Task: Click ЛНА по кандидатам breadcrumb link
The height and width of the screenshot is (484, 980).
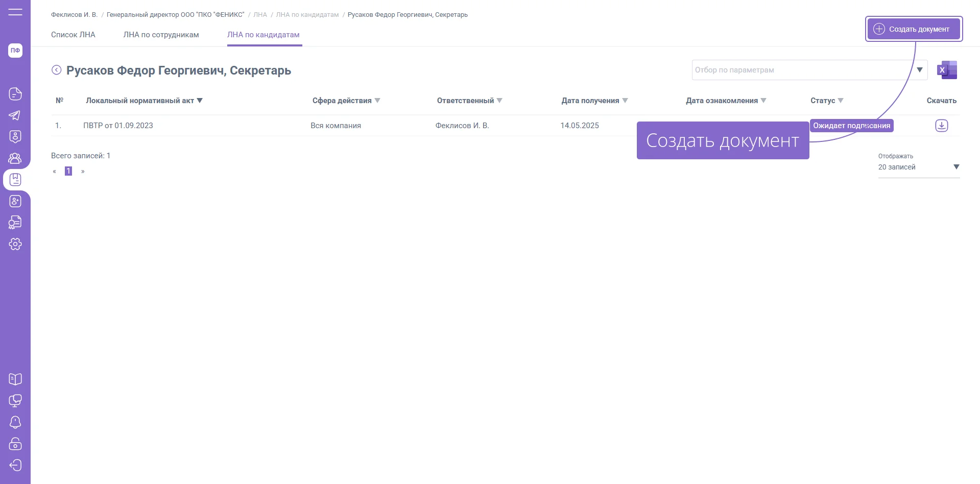Action: coord(307,15)
